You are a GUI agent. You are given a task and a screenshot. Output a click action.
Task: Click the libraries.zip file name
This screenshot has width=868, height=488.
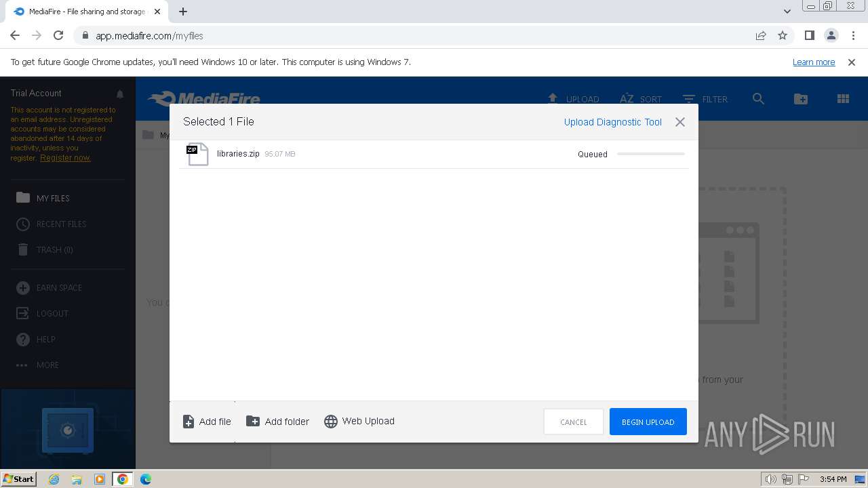coord(238,154)
